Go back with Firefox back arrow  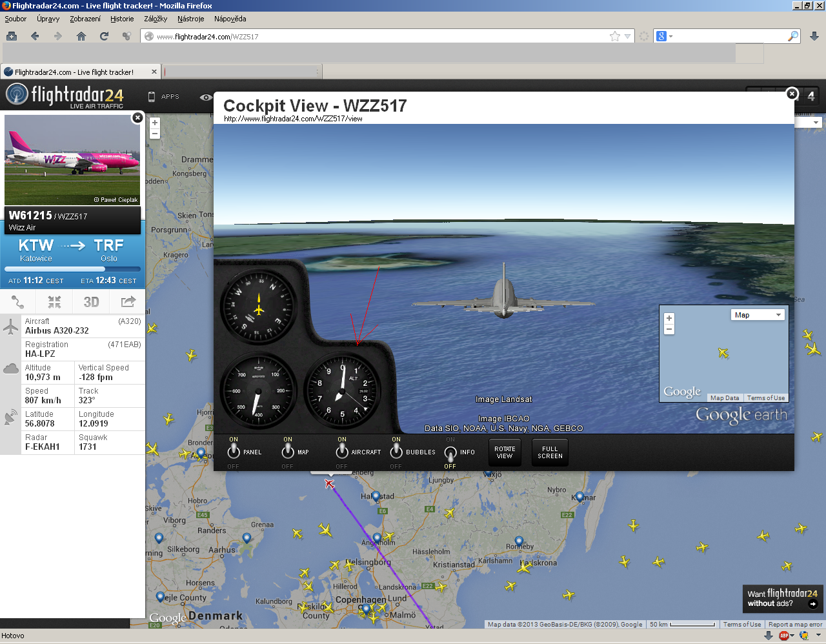35,36
